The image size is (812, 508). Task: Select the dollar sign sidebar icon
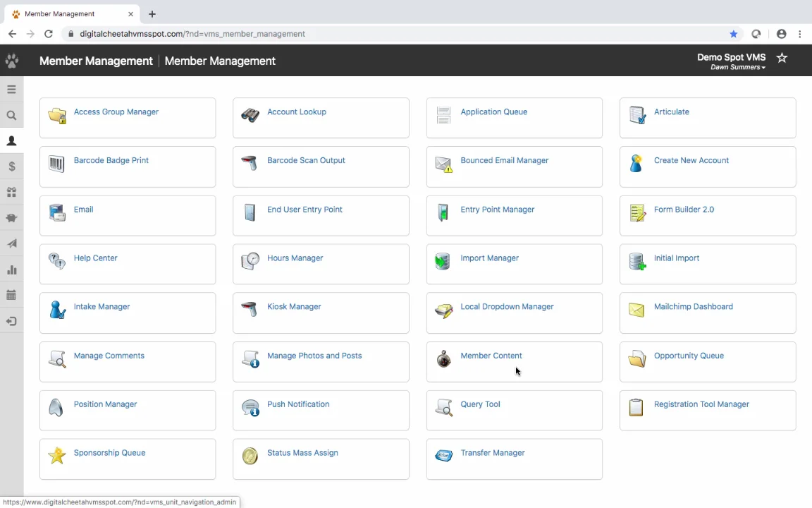(11, 167)
